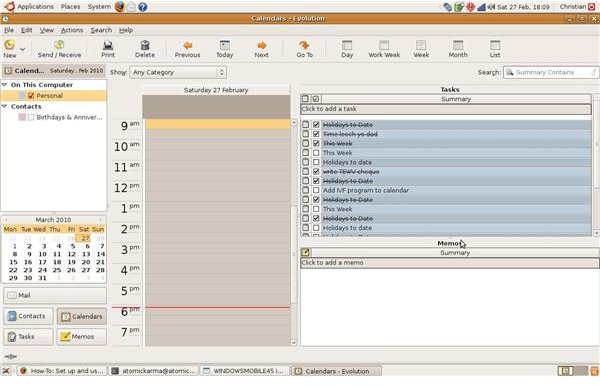
Task: Go to previous month in mini calendar
Action: [x=6, y=220]
